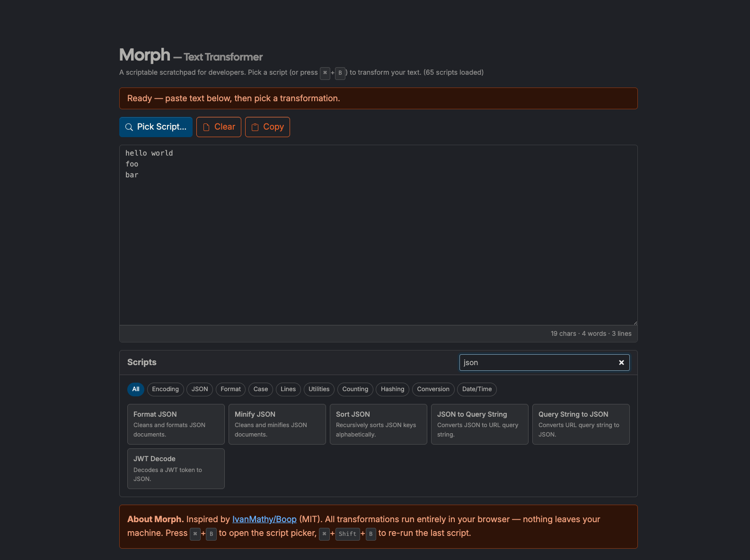Apply the JSON to Query String script

point(480,424)
